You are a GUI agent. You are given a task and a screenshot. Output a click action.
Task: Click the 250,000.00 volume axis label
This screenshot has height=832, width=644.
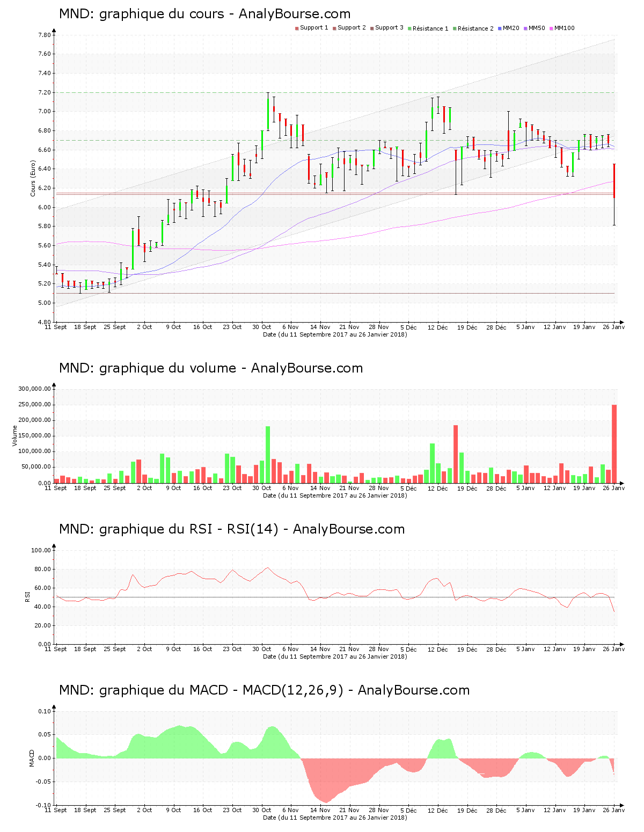click(x=35, y=405)
